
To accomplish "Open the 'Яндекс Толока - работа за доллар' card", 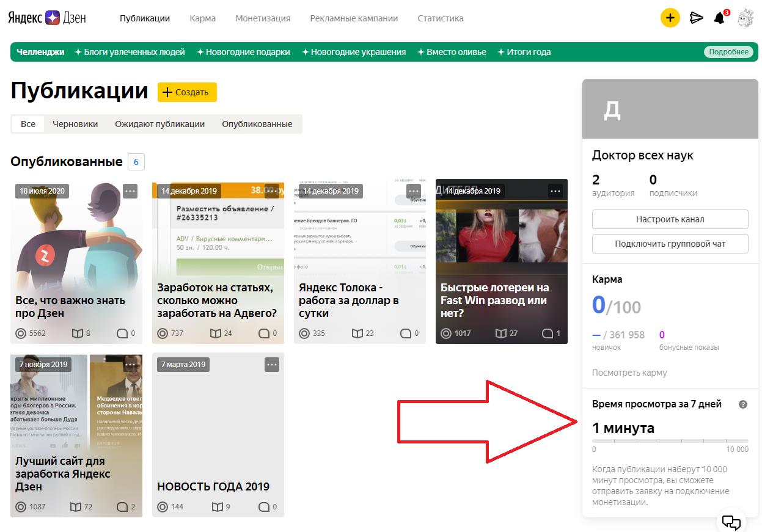I will (x=360, y=261).
